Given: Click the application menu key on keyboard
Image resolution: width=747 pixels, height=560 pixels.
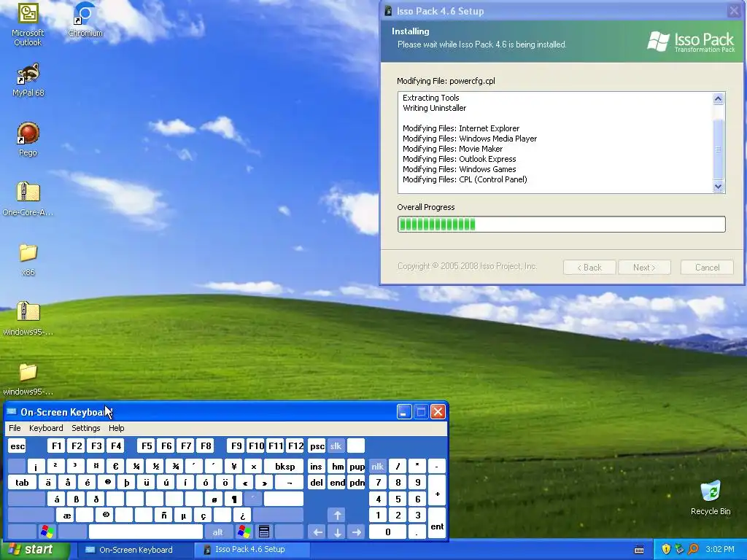Looking at the screenshot, I should tap(264, 532).
